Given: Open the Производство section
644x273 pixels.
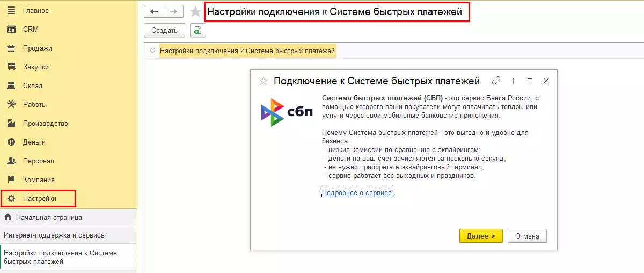Looking at the screenshot, I should pos(45,123).
